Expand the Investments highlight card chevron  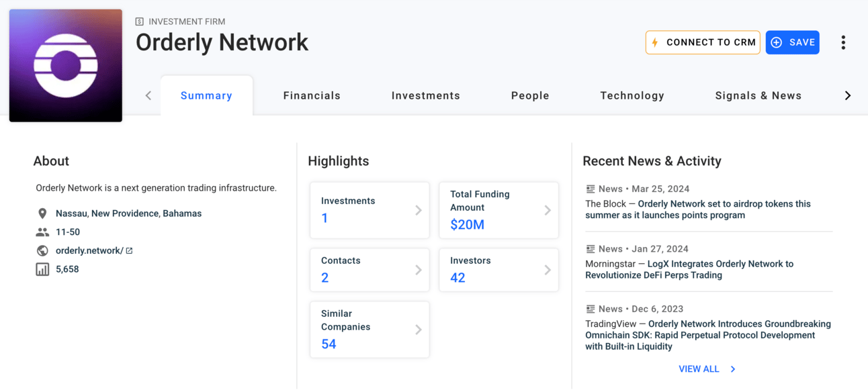(x=418, y=210)
